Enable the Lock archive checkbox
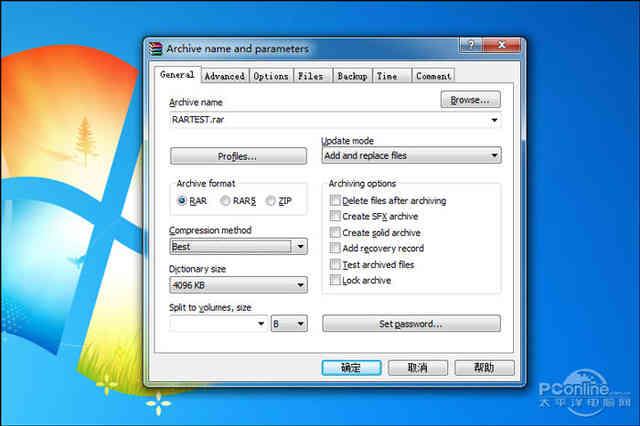The height and width of the screenshot is (426, 640). click(335, 281)
